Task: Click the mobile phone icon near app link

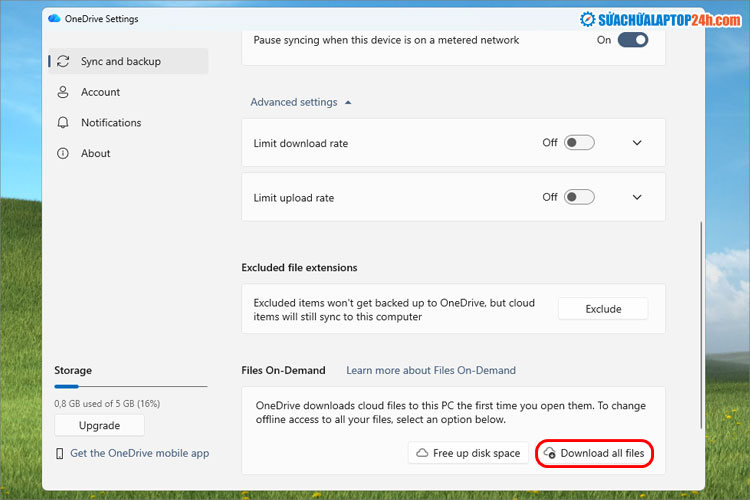Action: [59, 453]
